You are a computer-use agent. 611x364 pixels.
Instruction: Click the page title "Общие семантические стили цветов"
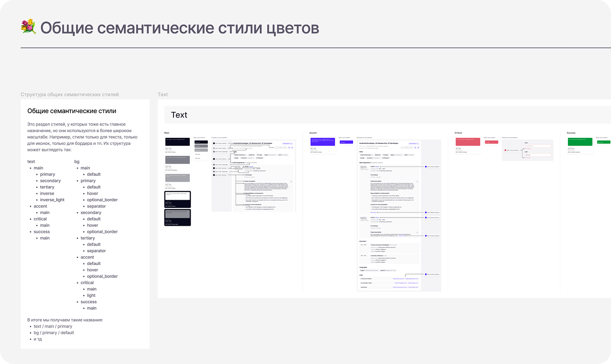tap(180, 28)
